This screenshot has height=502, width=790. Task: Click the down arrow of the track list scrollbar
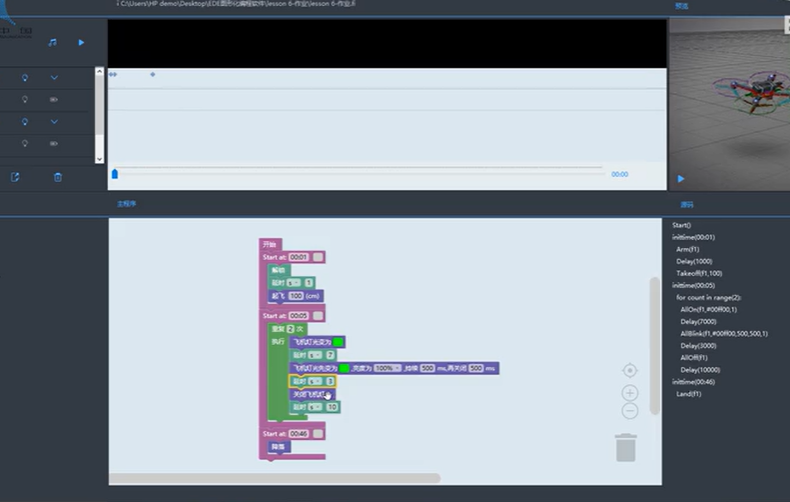tap(99, 159)
